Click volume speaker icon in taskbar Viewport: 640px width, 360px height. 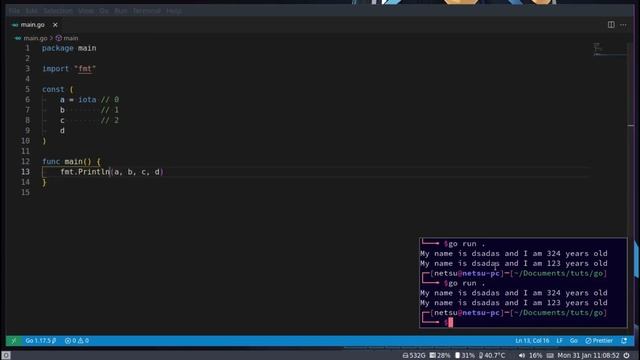point(522,356)
